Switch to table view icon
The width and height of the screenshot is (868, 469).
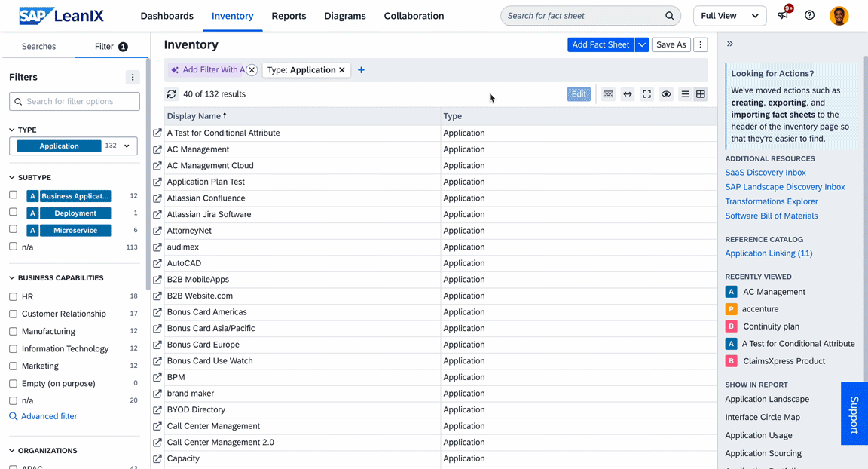point(700,94)
